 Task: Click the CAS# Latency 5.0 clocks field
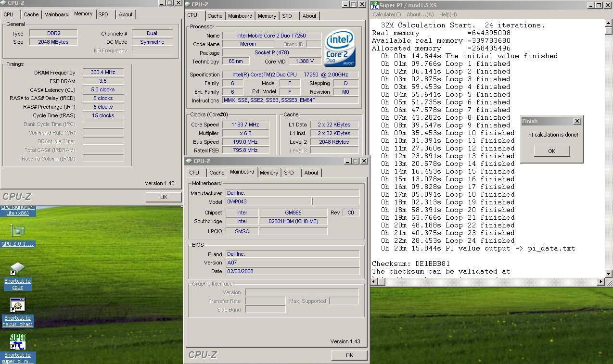(103, 89)
